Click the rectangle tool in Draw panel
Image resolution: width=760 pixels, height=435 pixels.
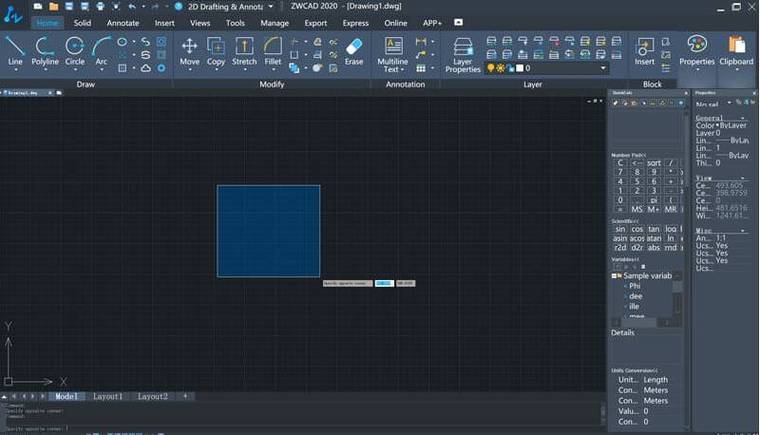(122, 68)
